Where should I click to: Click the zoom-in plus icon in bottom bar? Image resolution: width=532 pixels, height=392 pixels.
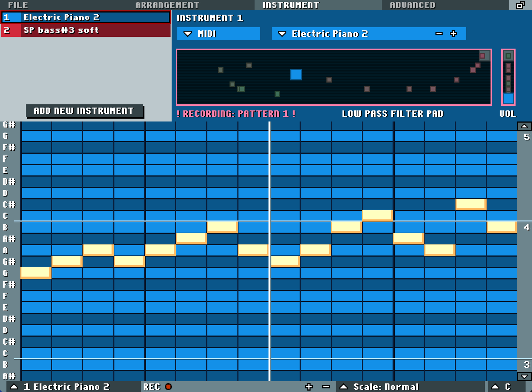click(x=309, y=387)
